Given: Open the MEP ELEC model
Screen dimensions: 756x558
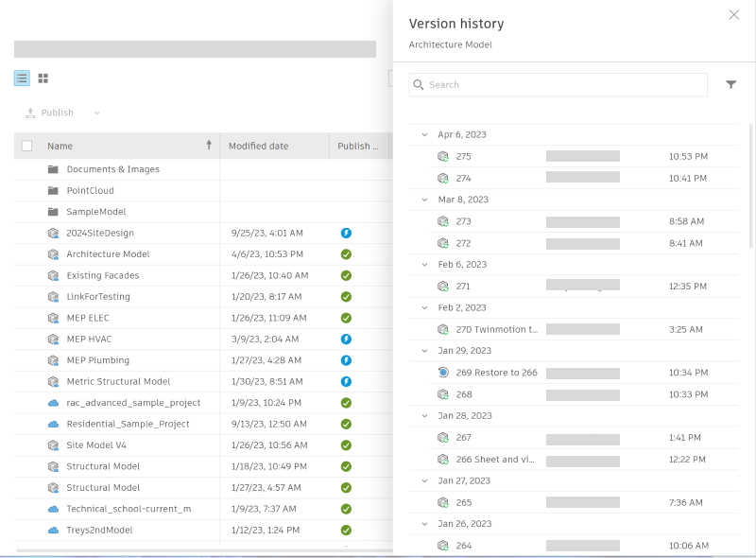Looking at the screenshot, I should [88, 318].
